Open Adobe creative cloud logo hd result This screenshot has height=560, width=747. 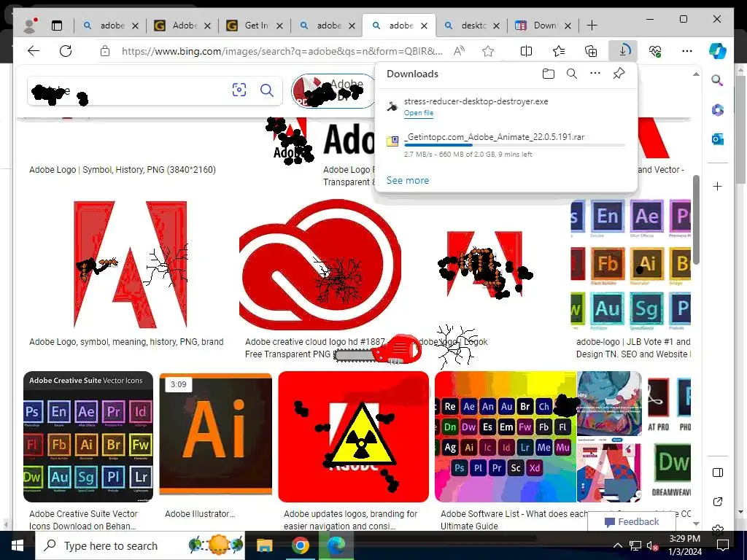[x=314, y=348]
